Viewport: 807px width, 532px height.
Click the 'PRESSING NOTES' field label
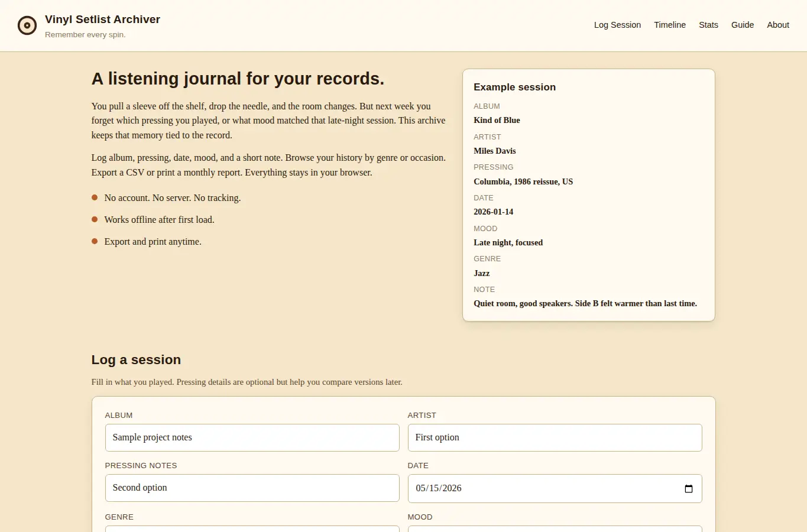141,466
